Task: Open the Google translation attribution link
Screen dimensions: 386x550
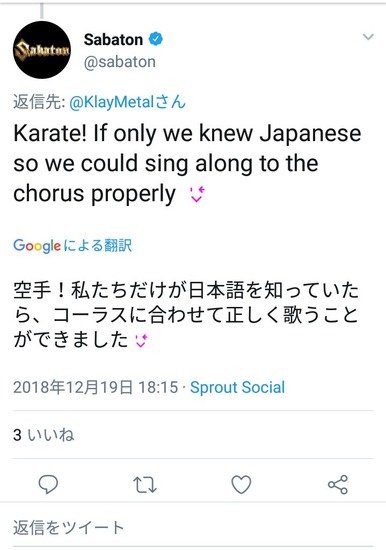Action: click(x=73, y=245)
